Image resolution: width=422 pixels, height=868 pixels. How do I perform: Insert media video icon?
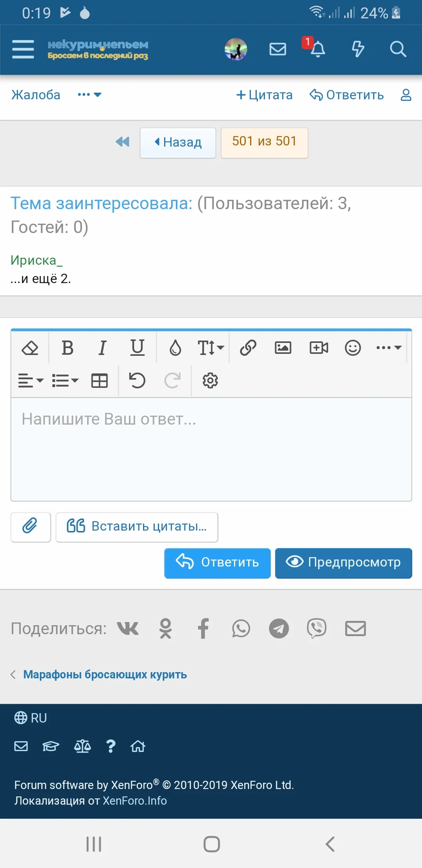(x=319, y=348)
